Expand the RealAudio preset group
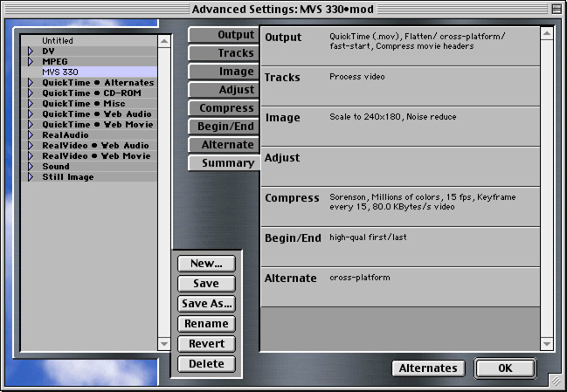 [30, 135]
